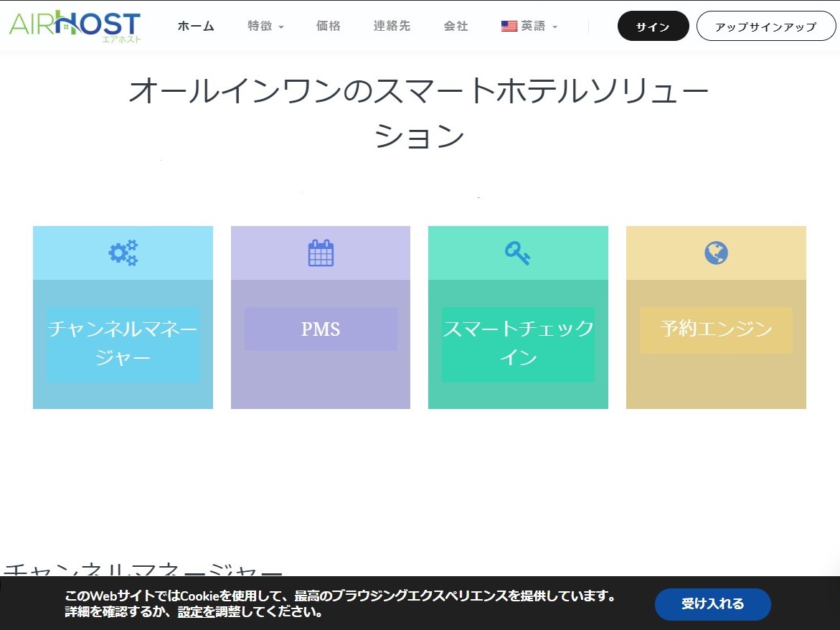The width and height of the screenshot is (840, 630).
Task: Select the calendar icon on the PMS card
Action: point(321,253)
